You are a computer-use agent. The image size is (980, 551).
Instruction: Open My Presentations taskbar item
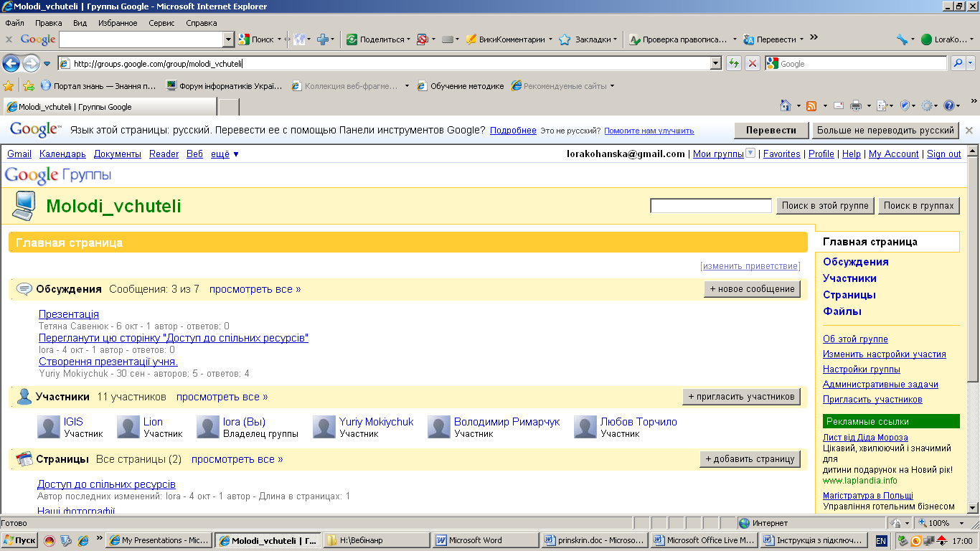click(x=159, y=540)
